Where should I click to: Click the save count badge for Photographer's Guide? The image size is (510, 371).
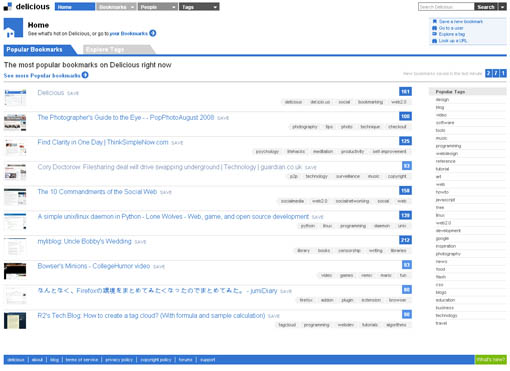click(x=405, y=116)
